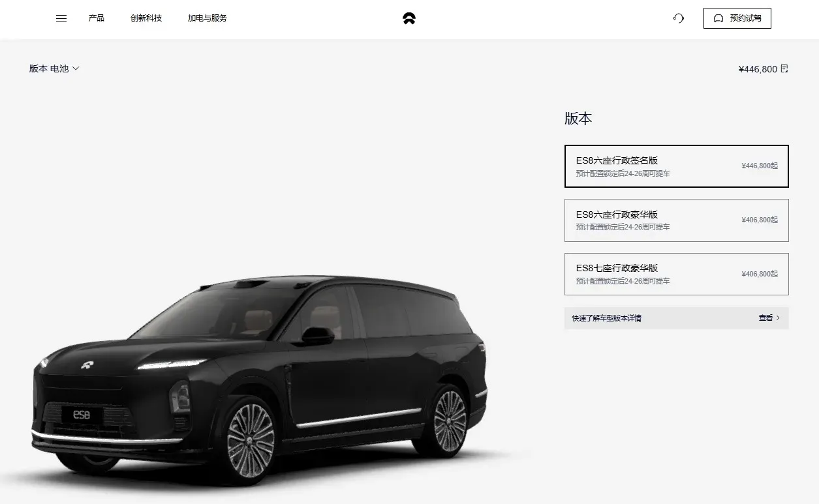819x504 pixels.
Task: Select the ES8七座行政豪华版 version option
Action: 676,274
